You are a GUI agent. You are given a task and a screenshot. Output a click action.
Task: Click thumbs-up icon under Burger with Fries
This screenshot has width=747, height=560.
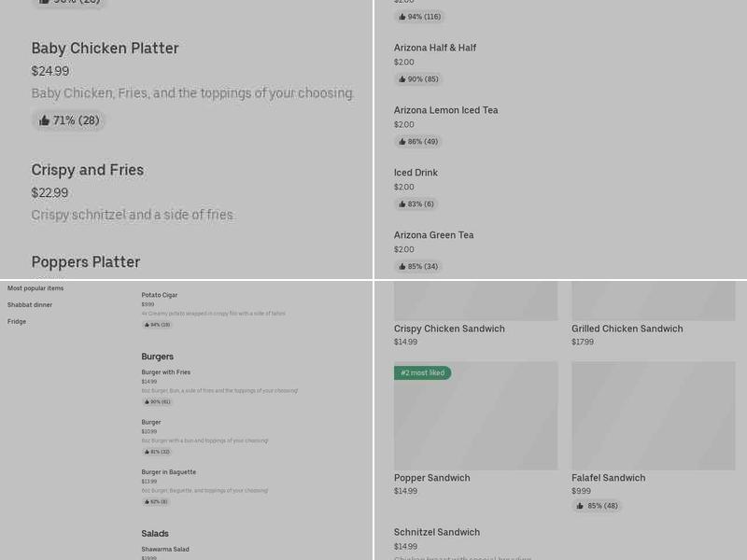coord(147,402)
